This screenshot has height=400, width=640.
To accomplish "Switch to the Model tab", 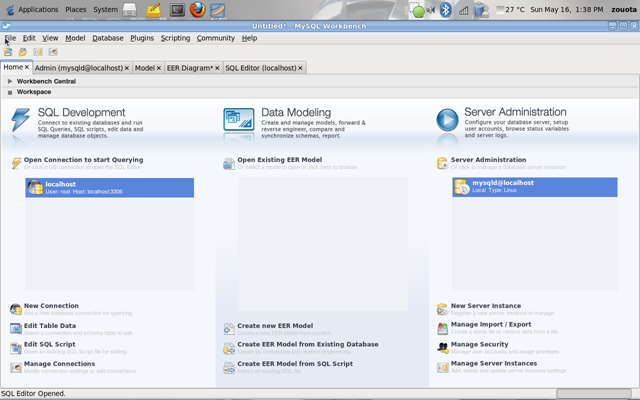I will [x=144, y=68].
